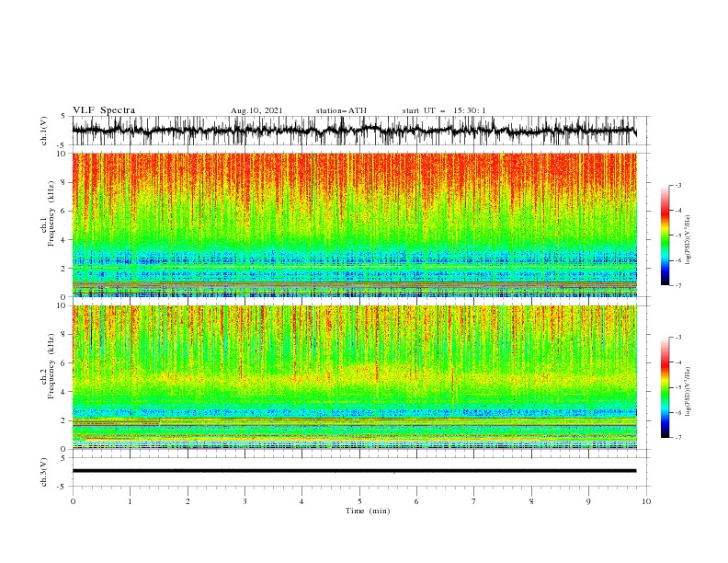Viewport: 728px width, 563px height.
Task: Click the '9' tick on Time axis
Action: (x=588, y=501)
